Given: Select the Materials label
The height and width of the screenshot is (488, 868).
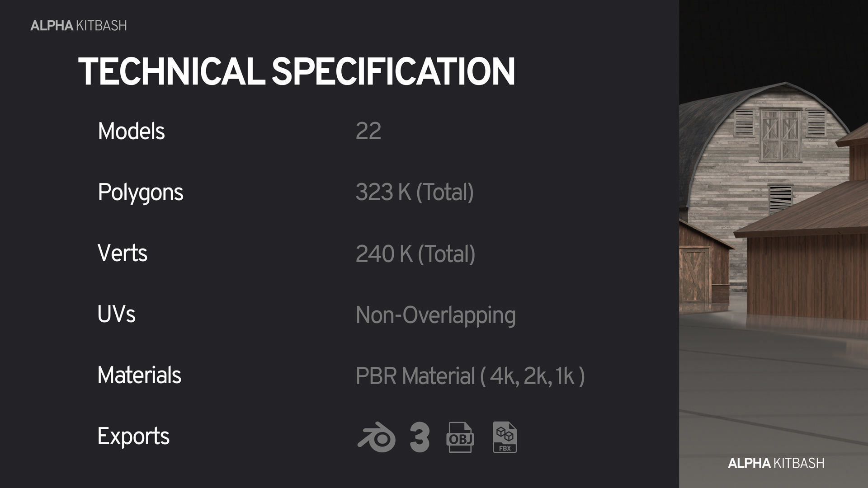Looking at the screenshot, I should click(139, 375).
